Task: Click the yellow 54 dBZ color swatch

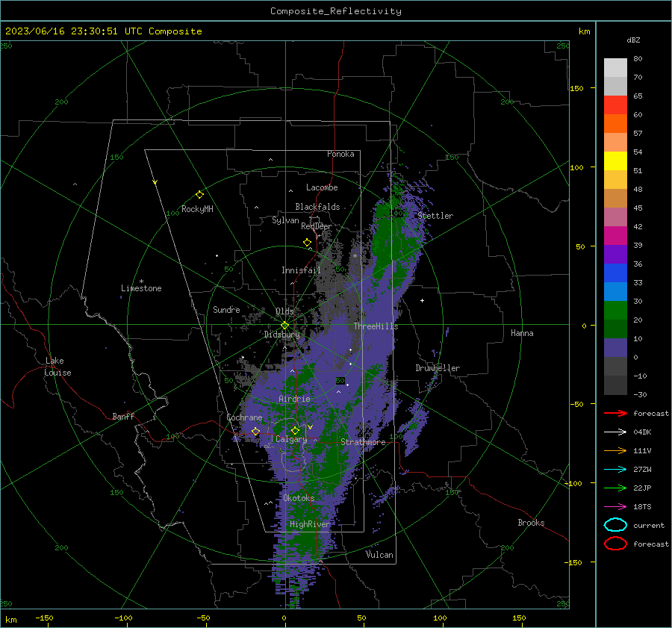Action: [615, 161]
